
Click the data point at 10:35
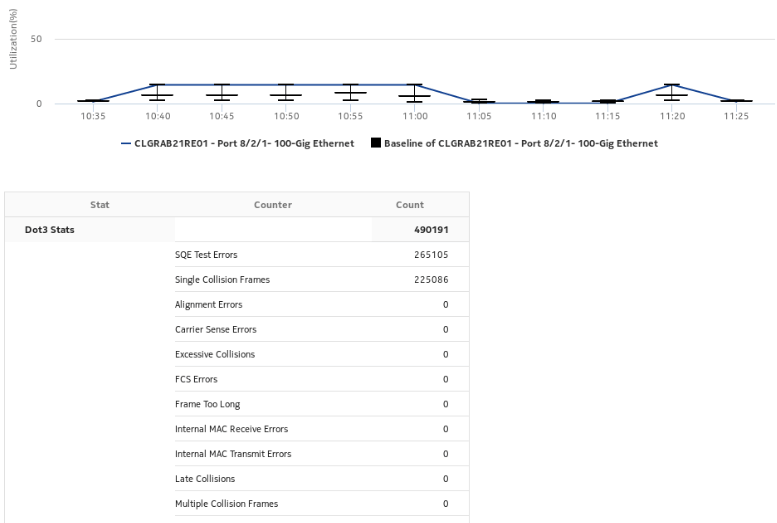coord(93,101)
